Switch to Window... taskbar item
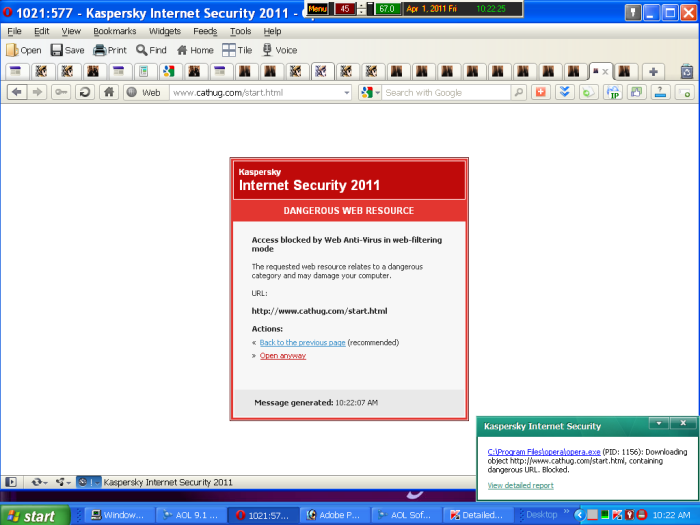The height and width of the screenshot is (525, 700). click(119, 515)
